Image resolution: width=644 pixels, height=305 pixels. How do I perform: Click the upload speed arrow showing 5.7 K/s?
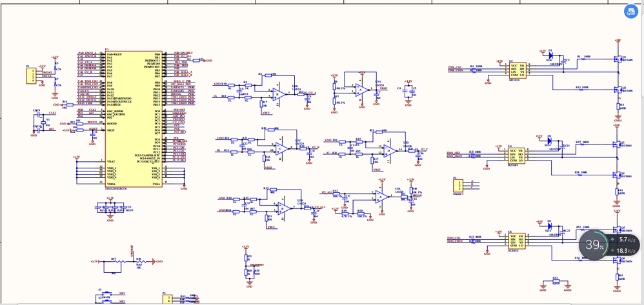click(x=612, y=239)
